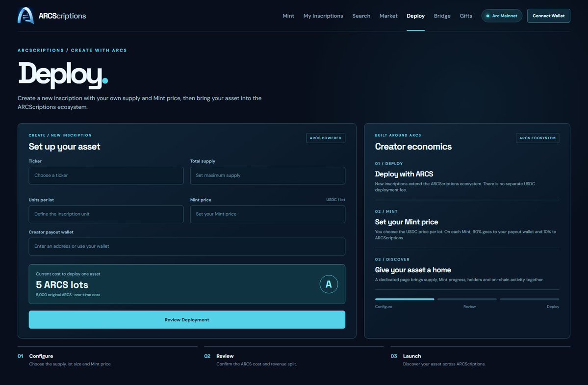Click '5,000 original ARCS · one-time cost' text

pos(68,295)
